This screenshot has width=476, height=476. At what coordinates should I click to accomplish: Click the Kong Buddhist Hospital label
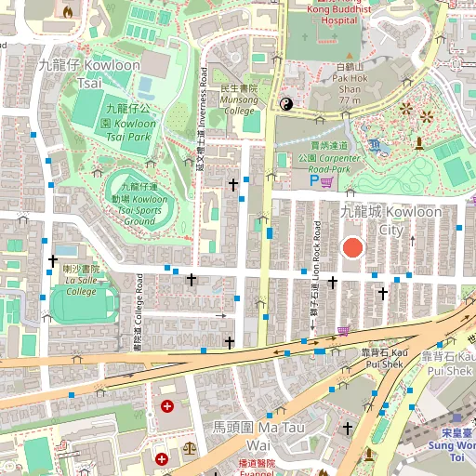[339, 12]
